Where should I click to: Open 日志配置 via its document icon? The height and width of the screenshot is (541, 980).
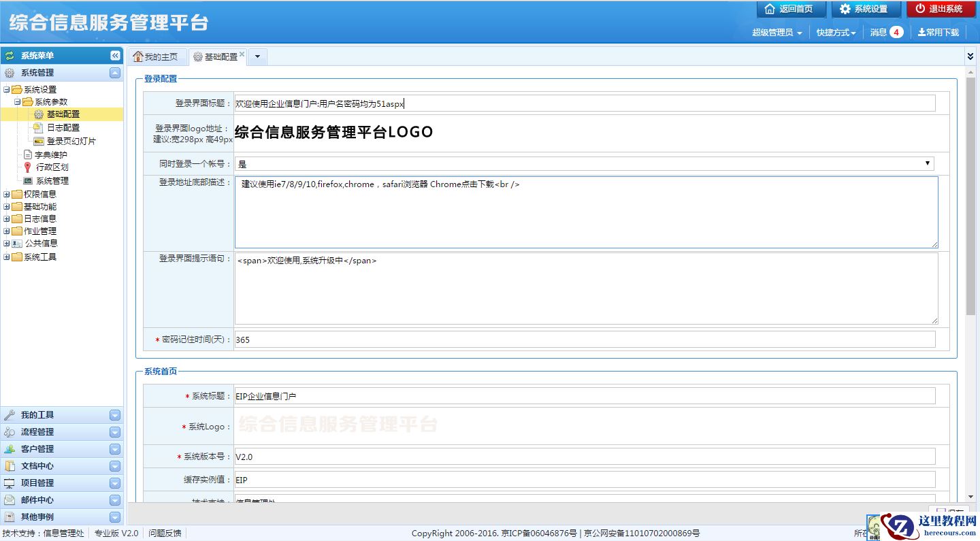point(39,127)
